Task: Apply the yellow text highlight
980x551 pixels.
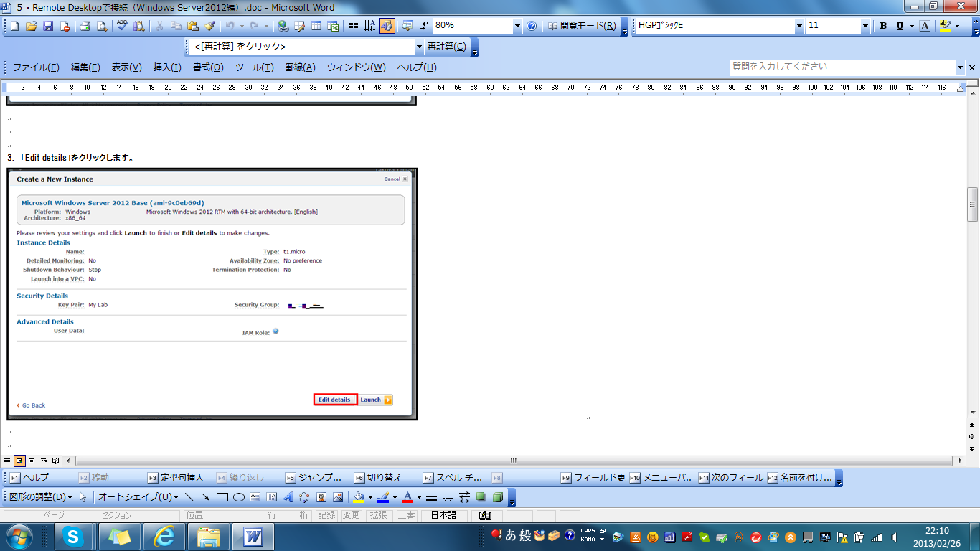Action: (x=945, y=26)
